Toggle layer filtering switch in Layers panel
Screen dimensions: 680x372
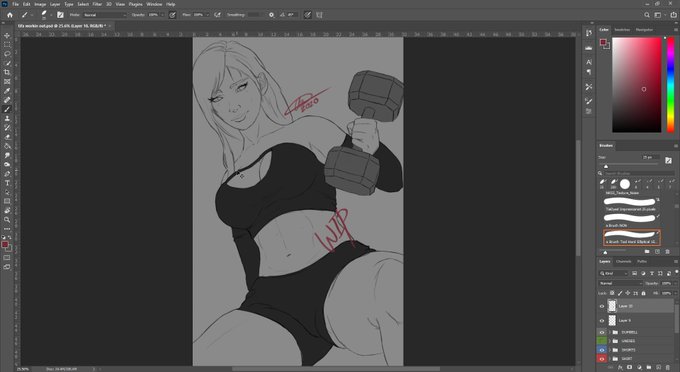pos(676,272)
